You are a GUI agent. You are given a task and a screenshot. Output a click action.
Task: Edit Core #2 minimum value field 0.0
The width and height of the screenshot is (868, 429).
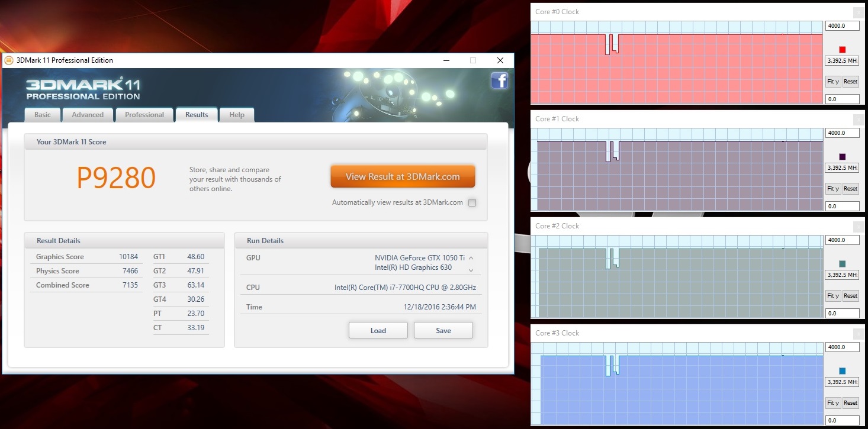(x=842, y=314)
